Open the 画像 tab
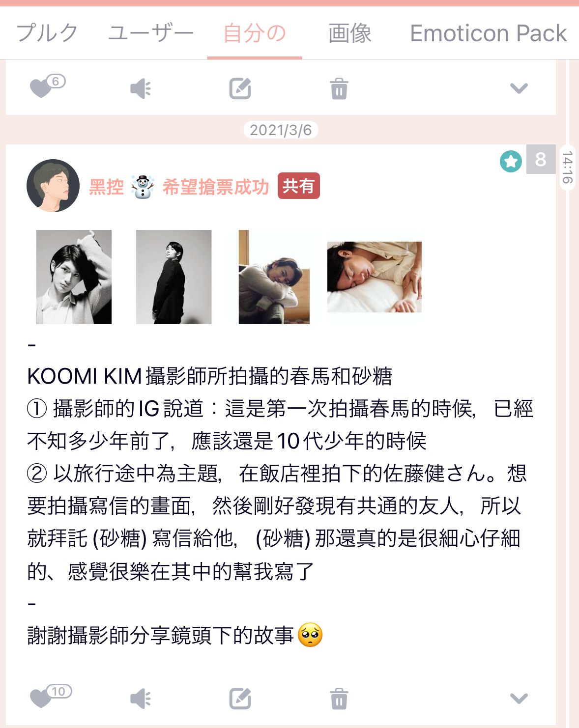The image size is (579, 728). [350, 33]
